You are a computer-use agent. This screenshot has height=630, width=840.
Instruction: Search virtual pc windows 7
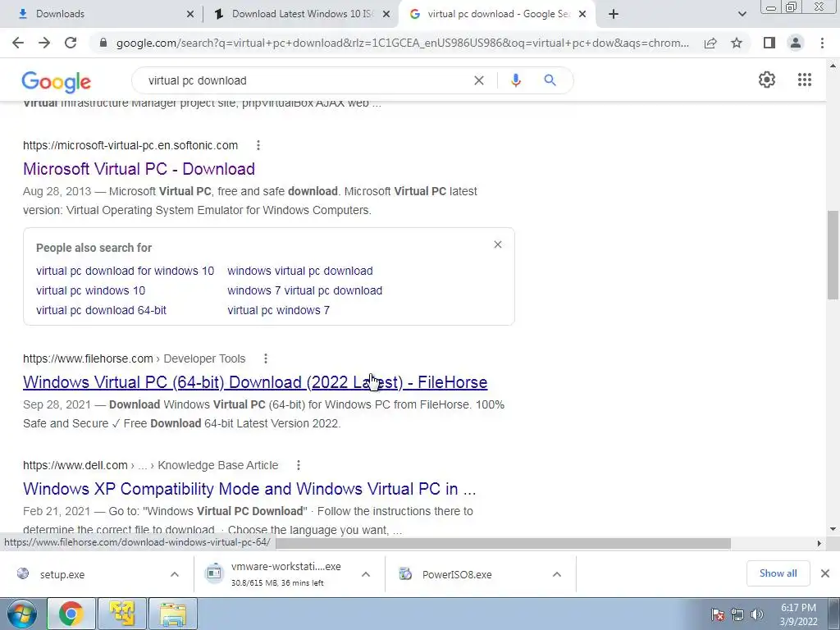click(279, 311)
